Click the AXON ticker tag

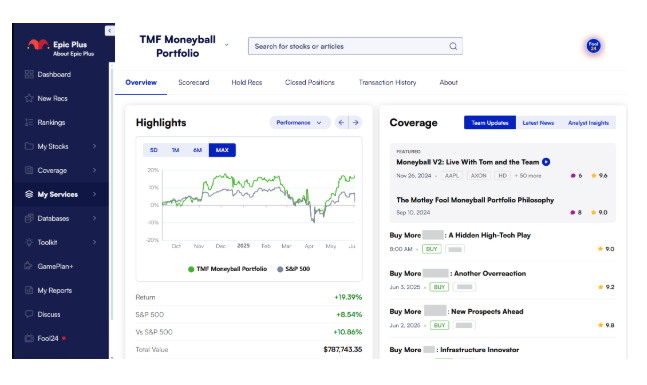click(x=479, y=176)
